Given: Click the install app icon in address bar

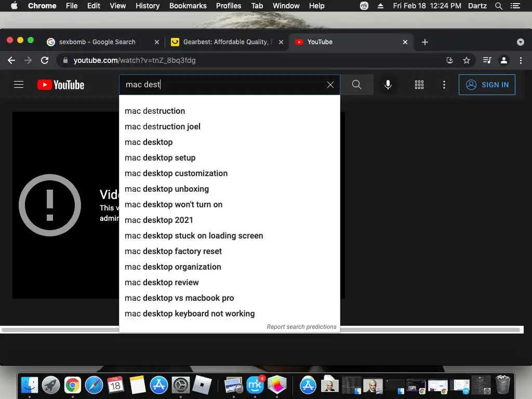Looking at the screenshot, I should point(449,60).
